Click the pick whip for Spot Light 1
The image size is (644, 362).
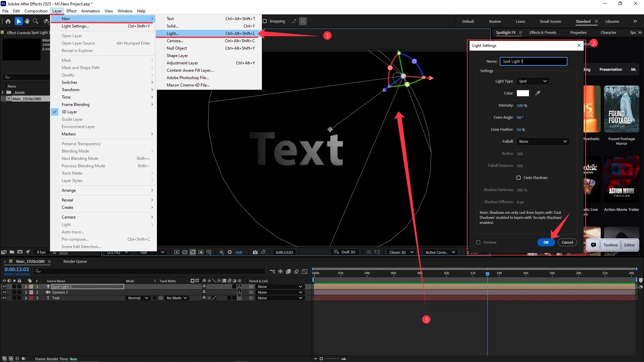[251, 287]
